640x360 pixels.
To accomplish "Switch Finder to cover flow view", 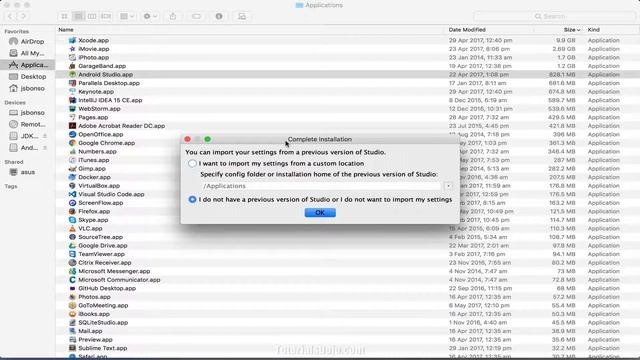I will [106, 16].
